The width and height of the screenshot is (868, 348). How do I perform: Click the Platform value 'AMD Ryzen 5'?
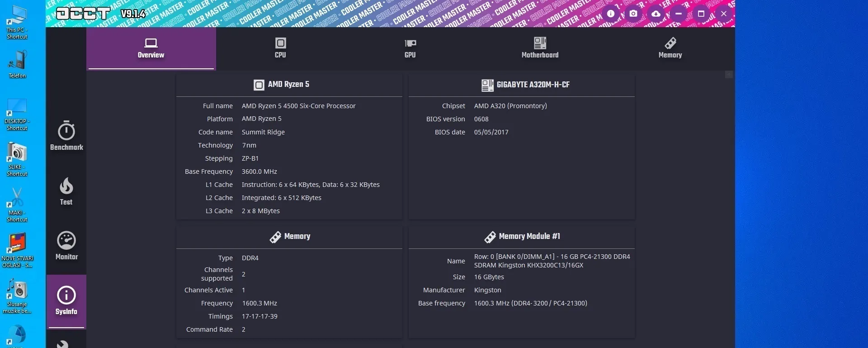tap(261, 119)
